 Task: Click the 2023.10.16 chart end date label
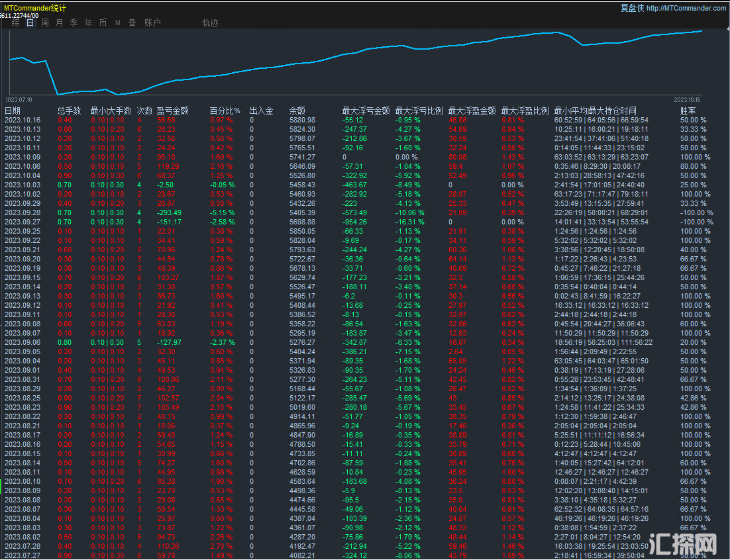tap(687, 100)
